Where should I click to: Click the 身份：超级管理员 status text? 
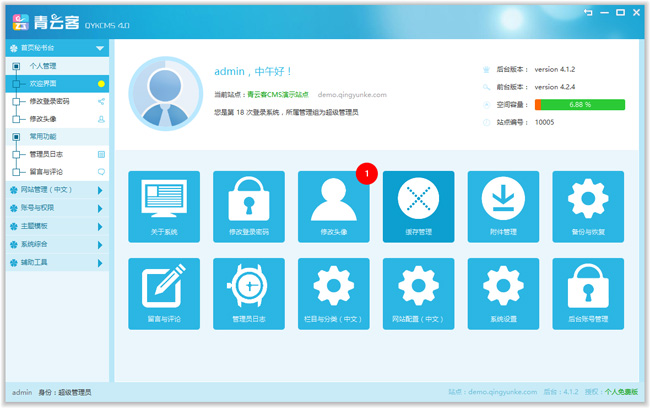tap(65, 392)
